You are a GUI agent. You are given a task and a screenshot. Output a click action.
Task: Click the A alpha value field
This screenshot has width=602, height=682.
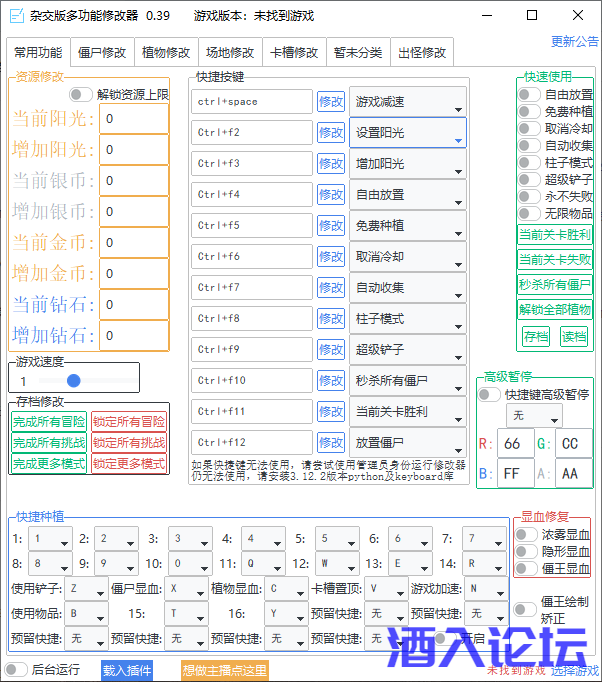(x=573, y=473)
